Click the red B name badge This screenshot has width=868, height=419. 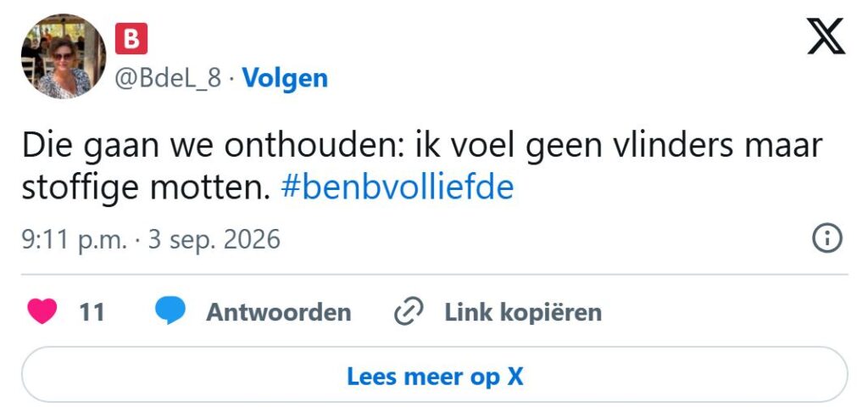(131, 38)
